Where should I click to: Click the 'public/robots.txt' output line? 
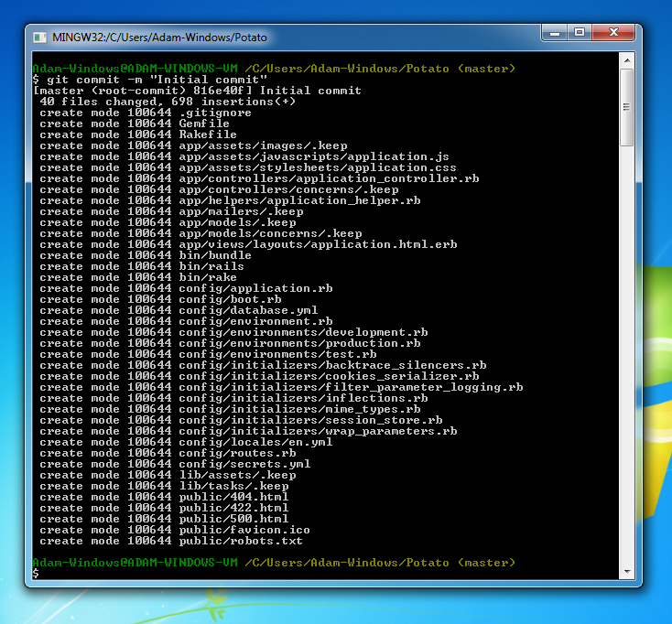pos(171,541)
